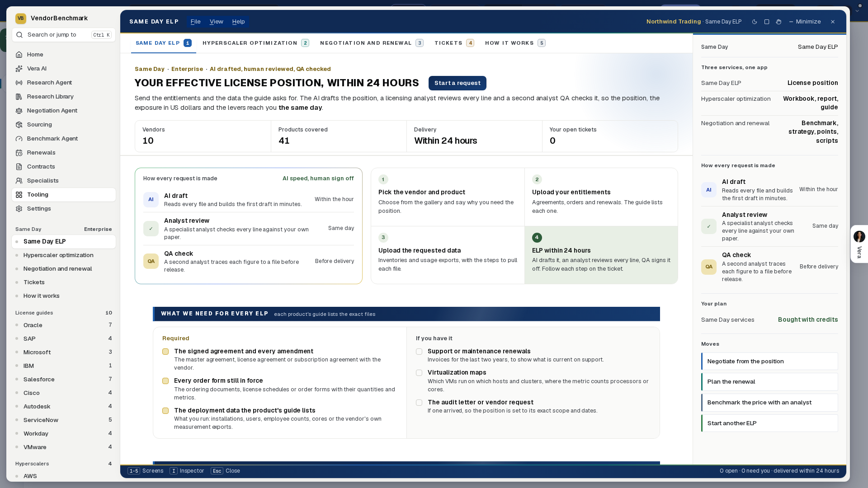This screenshot has height=488, width=868.
Task: Tick the 'Virtualization maps' checkbox
Action: tap(419, 373)
